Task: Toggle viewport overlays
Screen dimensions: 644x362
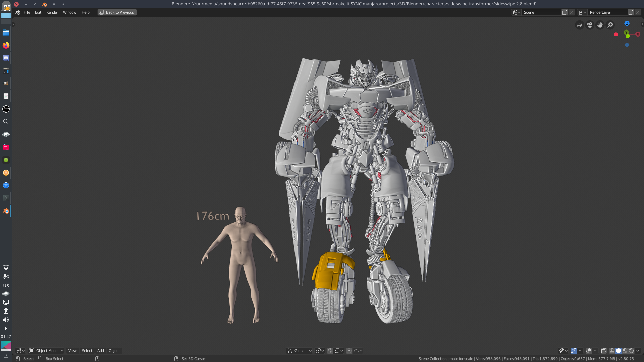Action: coord(589,351)
